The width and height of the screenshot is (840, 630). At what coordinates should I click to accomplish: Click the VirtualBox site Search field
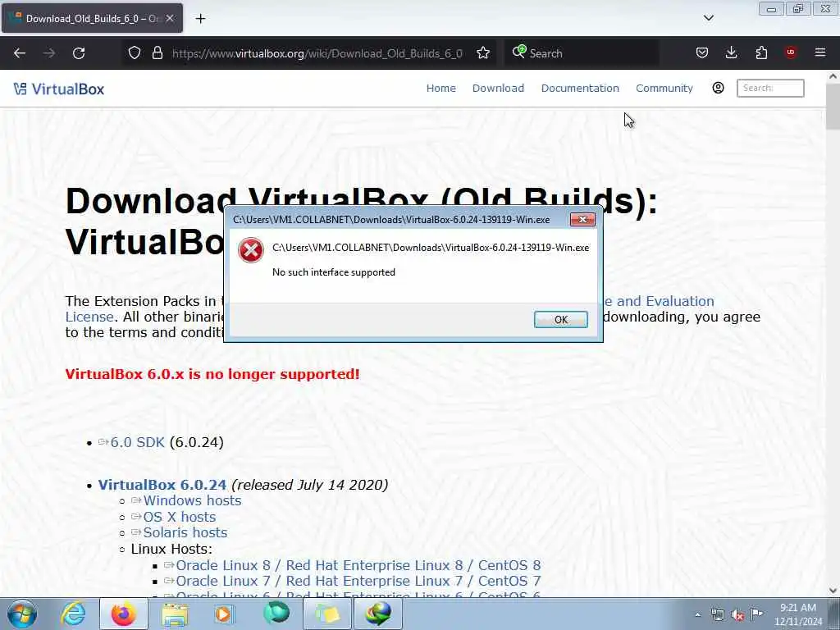pos(770,88)
